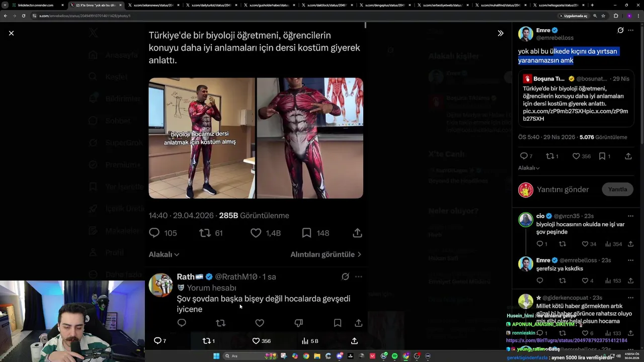Click the Yanıtla button
644x362 pixels.
click(617, 190)
